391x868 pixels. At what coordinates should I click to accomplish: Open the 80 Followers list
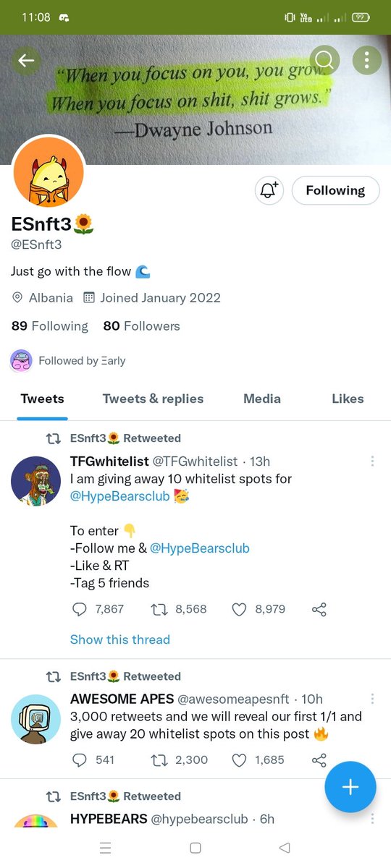coord(141,326)
